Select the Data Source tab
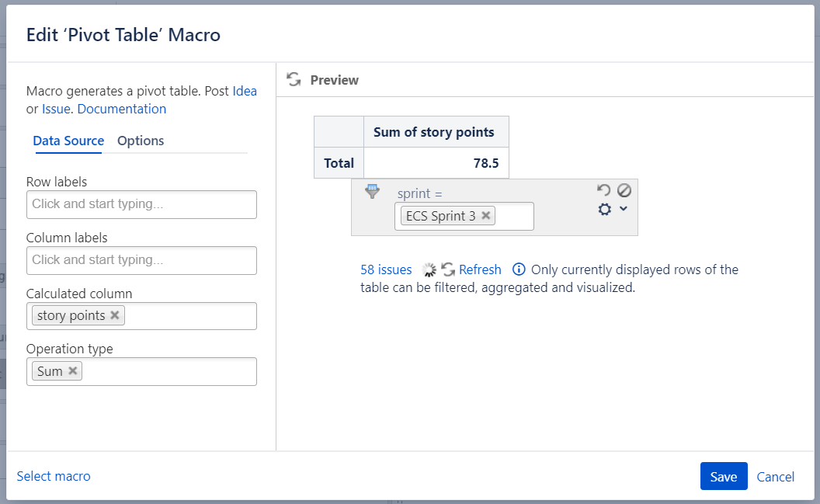 [x=68, y=141]
